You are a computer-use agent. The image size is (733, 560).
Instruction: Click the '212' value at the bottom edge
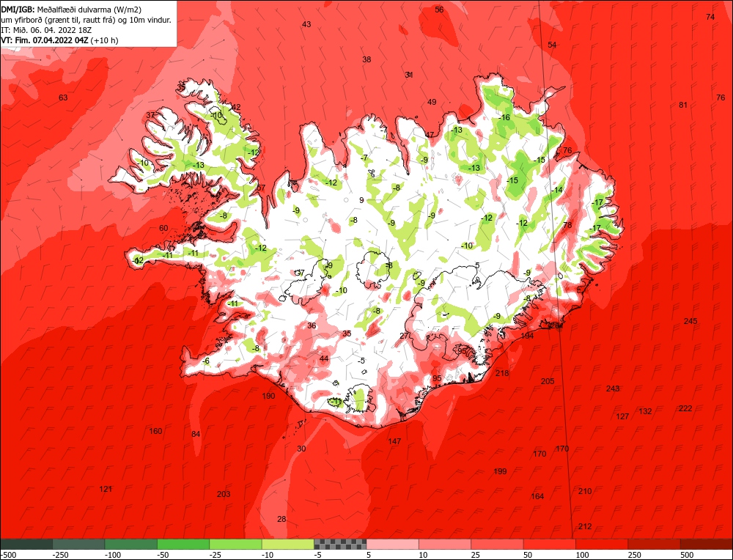585,526
